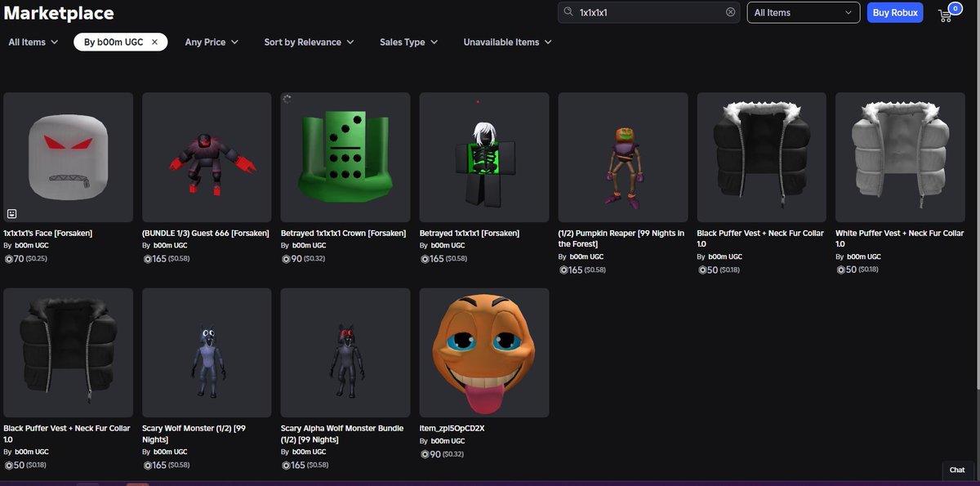Click the 70 Robux price of 1x1x1x1's Face
Image resolution: width=980 pixels, height=486 pixels.
[x=14, y=258]
